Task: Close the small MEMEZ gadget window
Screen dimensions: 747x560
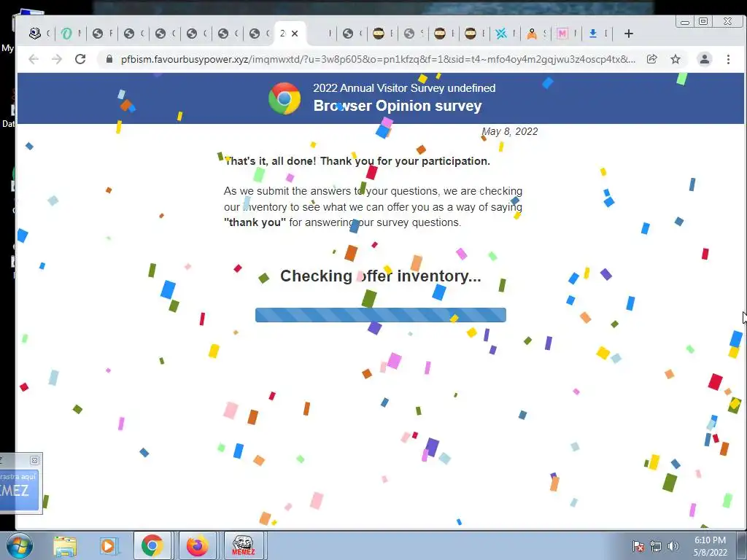Action: point(34,460)
